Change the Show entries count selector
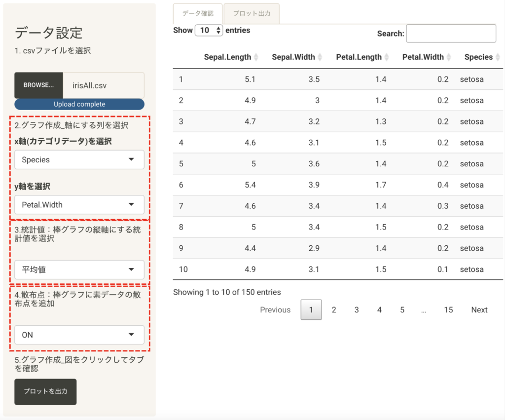 (x=209, y=31)
